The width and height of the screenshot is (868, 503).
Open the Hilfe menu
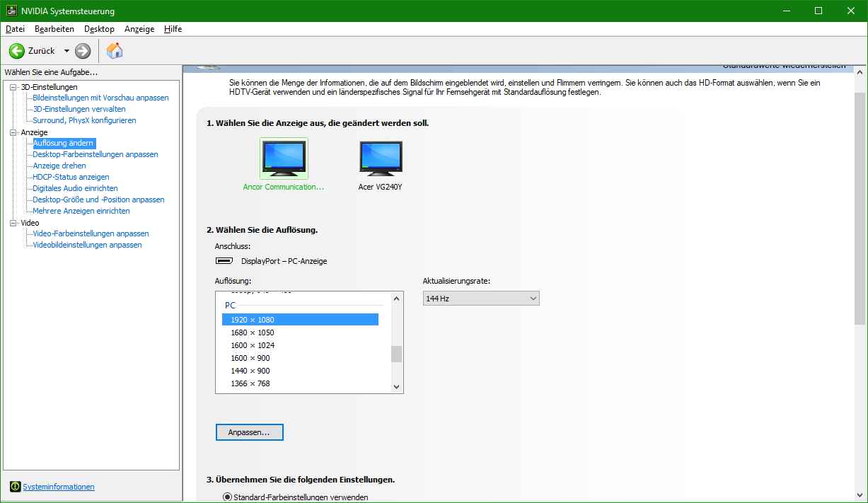click(173, 29)
